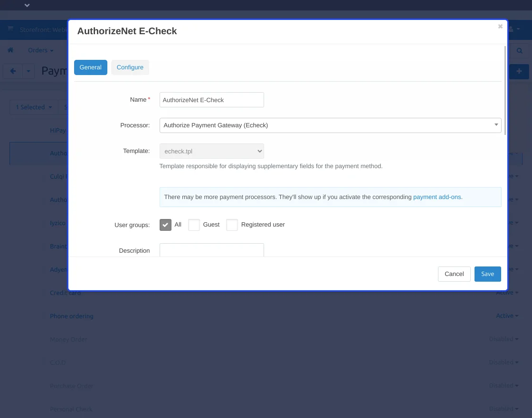Open Money Order Disabled status dropdown
Image resolution: width=532 pixels, height=418 pixels.
503,339
